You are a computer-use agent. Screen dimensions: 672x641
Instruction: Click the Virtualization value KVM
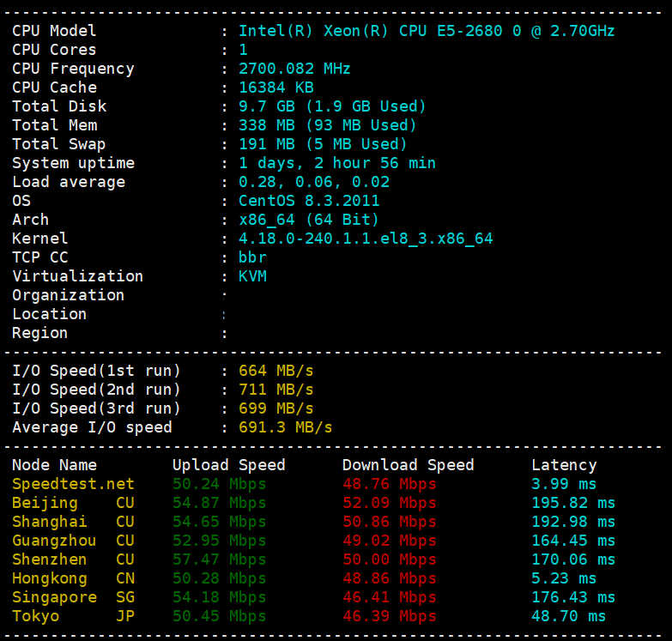pos(252,276)
